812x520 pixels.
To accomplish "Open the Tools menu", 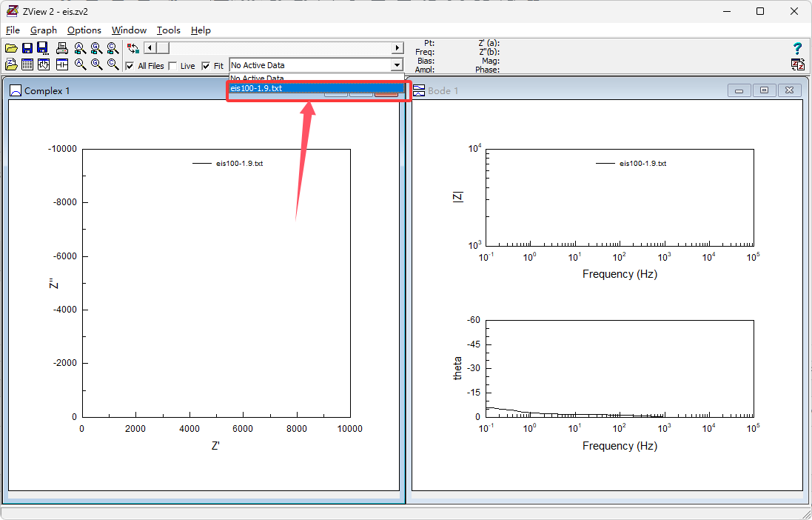I will 168,30.
